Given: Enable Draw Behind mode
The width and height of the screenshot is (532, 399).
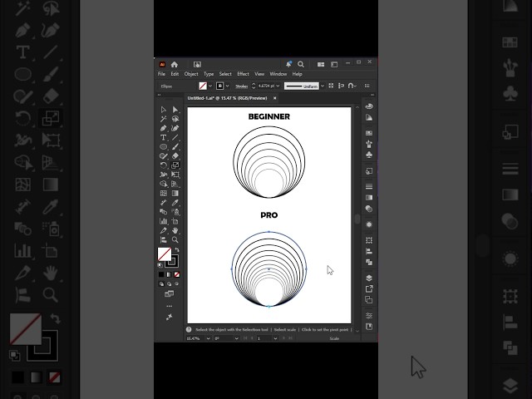Looking at the screenshot, I should click(x=169, y=284).
